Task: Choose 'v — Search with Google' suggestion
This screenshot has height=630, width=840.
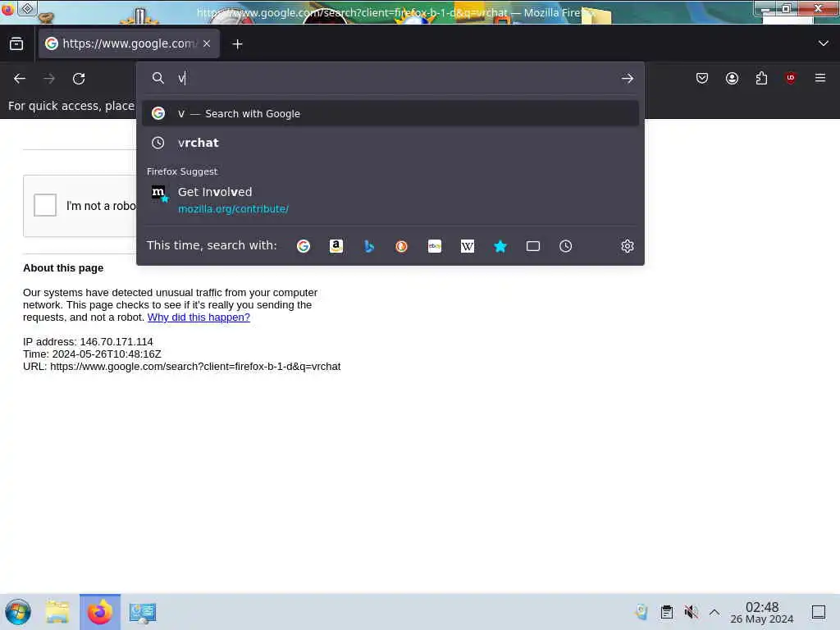Action: tap(390, 113)
